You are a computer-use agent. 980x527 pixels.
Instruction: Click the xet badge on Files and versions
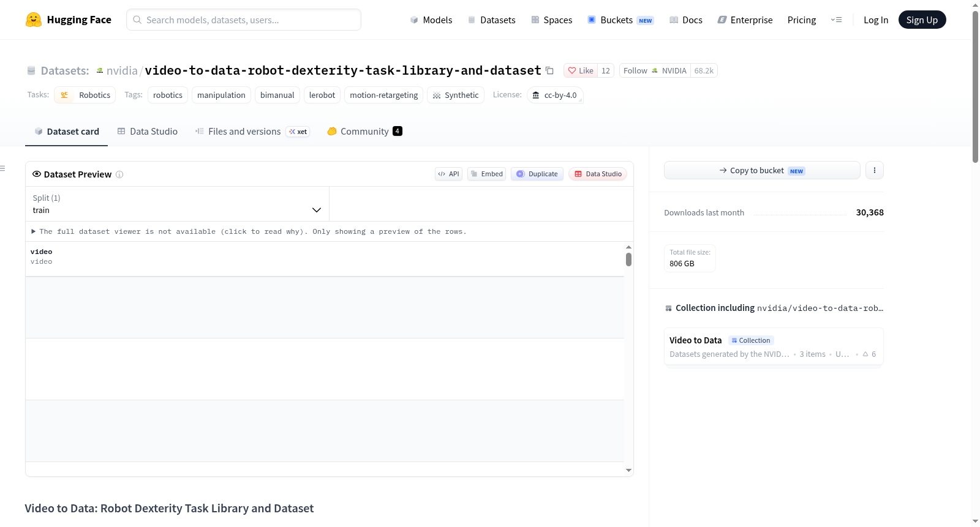coord(298,132)
